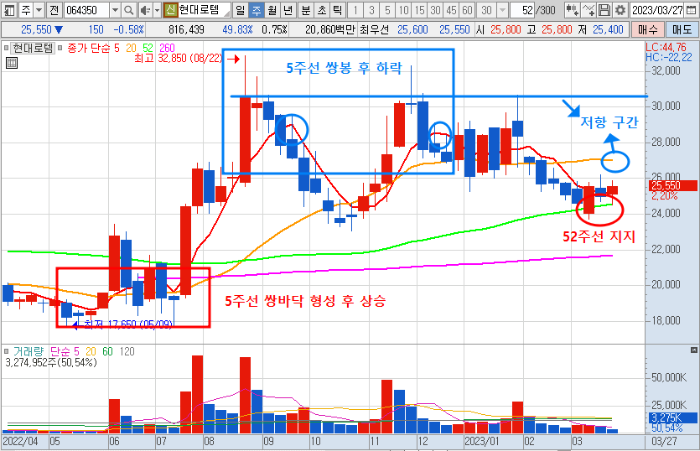
Task: Click the add line indicator icon
Action: click(588, 9)
